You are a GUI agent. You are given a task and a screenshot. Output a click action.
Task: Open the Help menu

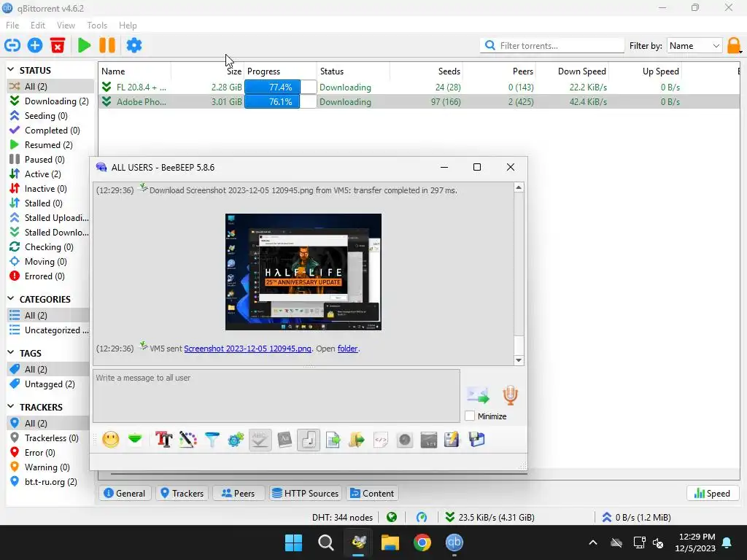[128, 26]
